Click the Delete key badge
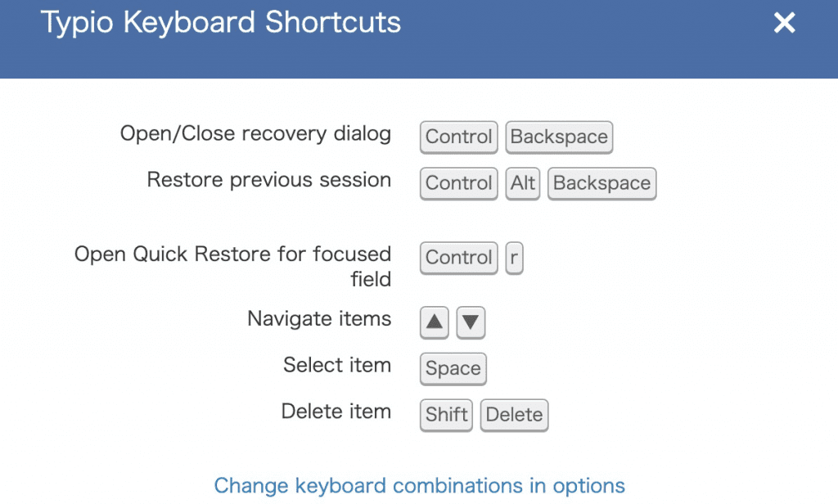The height and width of the screenshot is (504, 838). click(x=514, y=415)
